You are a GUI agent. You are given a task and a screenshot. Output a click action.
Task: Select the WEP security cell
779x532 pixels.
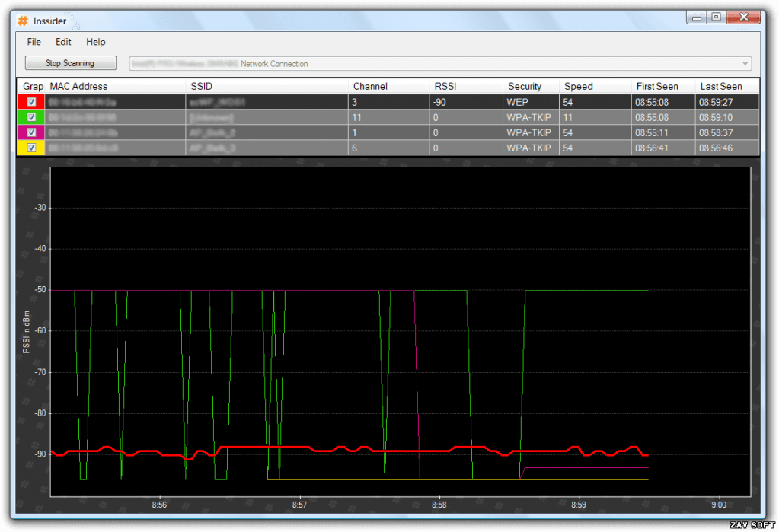[531, 102]
